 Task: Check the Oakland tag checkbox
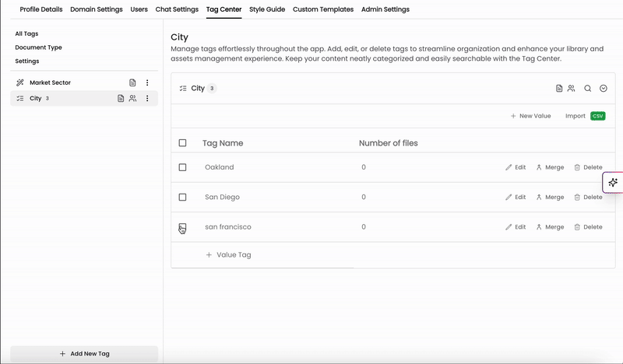pos(182,167)
